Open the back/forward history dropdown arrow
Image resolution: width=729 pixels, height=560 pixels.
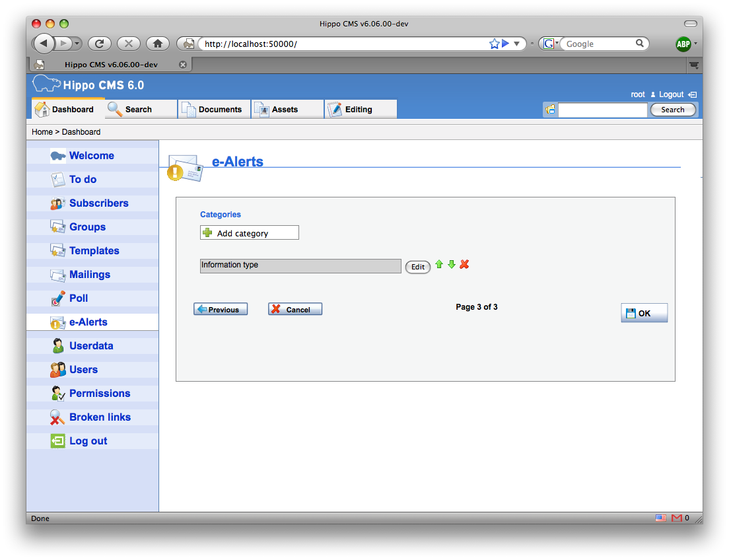[77, 44]
